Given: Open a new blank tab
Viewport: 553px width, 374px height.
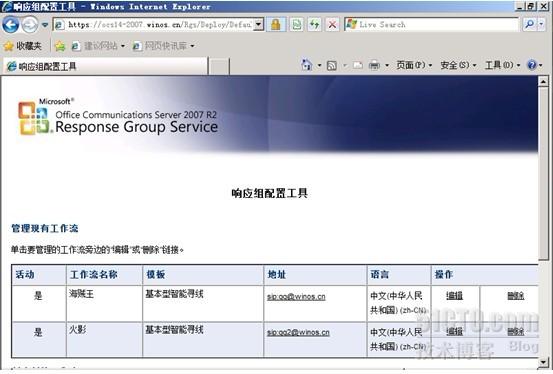Looking at the screenshot, I should tap(219, 66).
